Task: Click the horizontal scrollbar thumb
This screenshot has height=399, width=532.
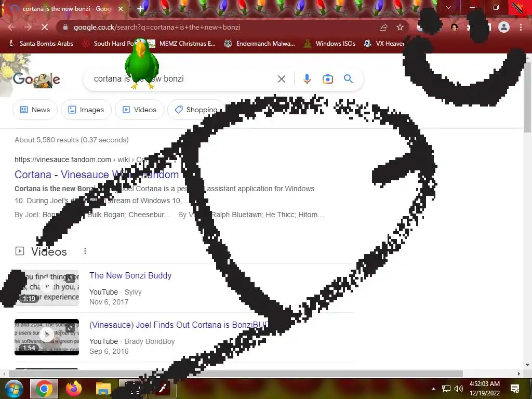Action: pos(236,374)
